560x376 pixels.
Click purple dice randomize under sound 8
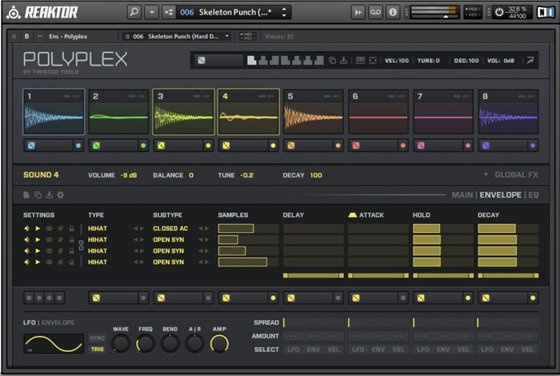tap(486, 146)
